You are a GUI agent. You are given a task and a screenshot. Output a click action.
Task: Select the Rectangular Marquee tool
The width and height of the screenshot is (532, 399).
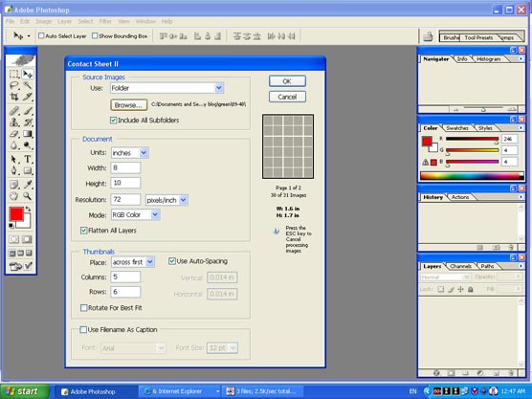pyautogui.click(x=14, y=74)
